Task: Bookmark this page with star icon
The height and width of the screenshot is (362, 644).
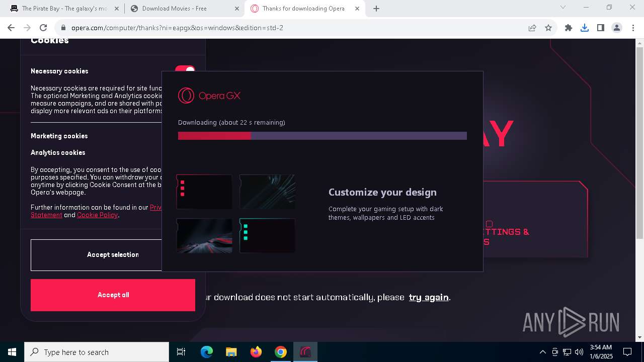Action: pyautogui.click(x=548, y=28)
